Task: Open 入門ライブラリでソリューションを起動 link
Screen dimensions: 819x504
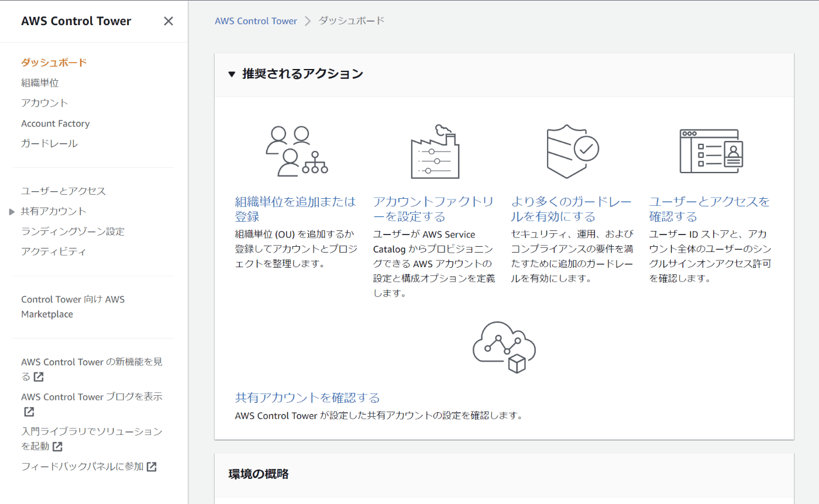Action: [x=92, y=439]
